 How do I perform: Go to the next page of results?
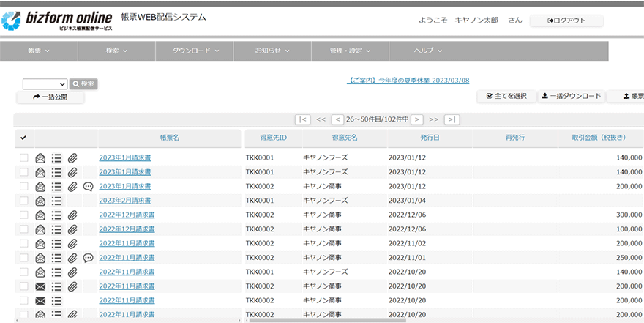point(416,119)
